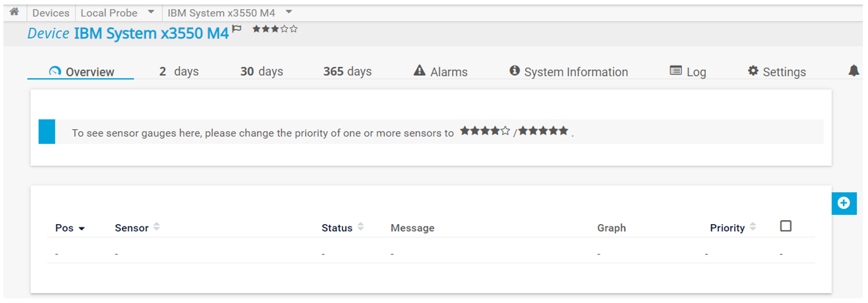
Task: Open the device Log tab
Action: (688, 72)
